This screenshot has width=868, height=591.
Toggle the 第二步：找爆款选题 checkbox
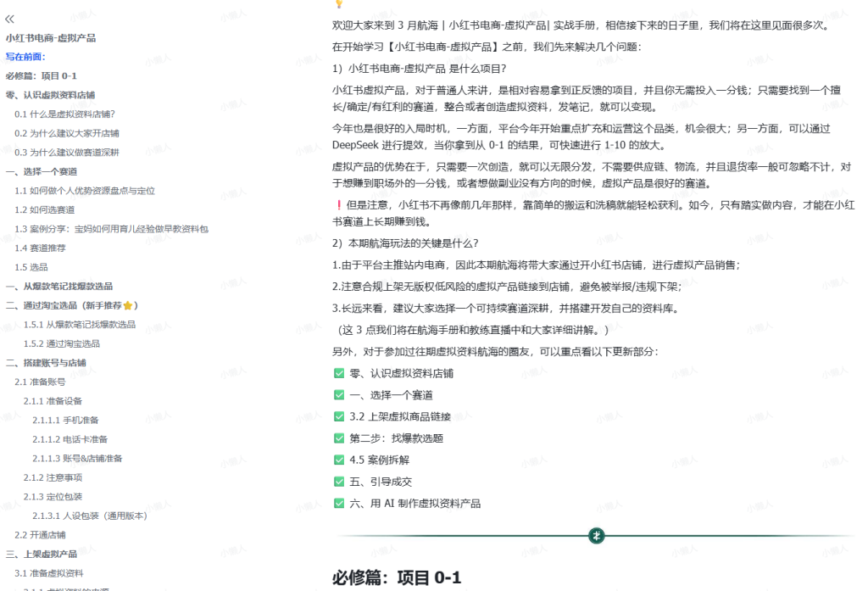[x=339, y=438]
